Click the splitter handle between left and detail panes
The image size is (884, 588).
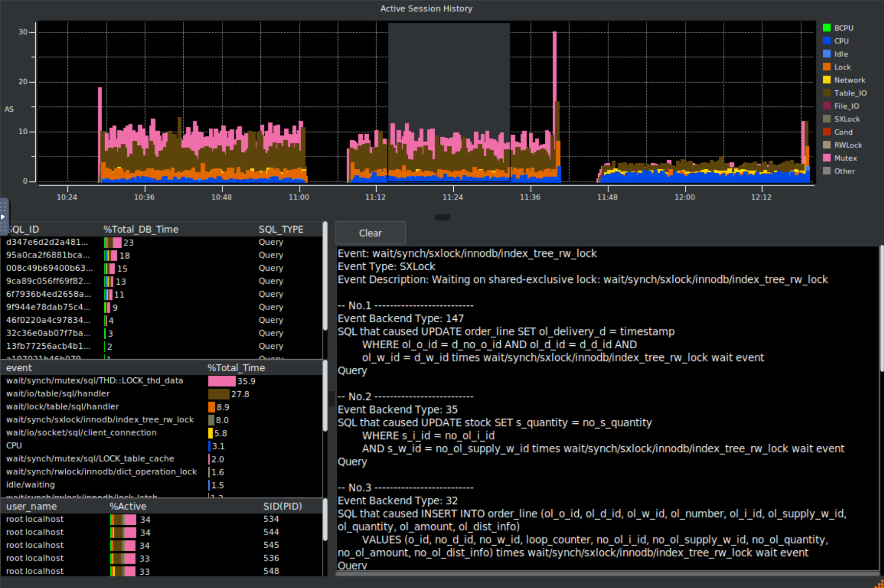(x=331, y=398)
